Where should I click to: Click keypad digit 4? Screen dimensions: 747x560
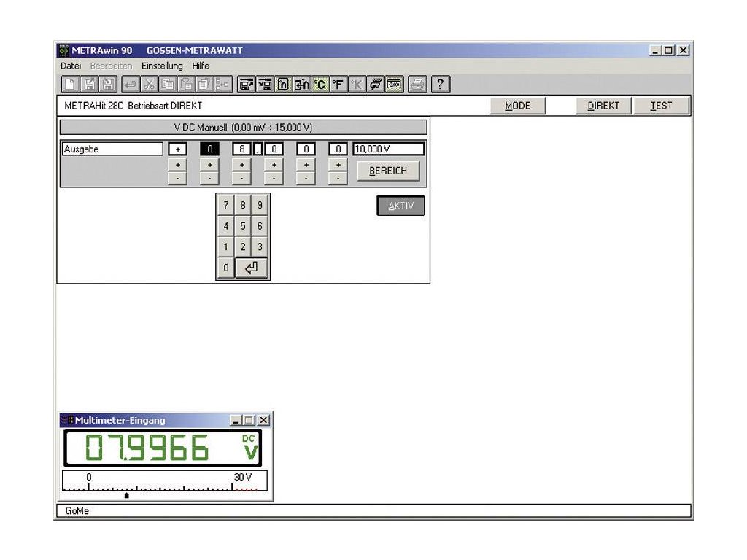(x=226, y=226)
